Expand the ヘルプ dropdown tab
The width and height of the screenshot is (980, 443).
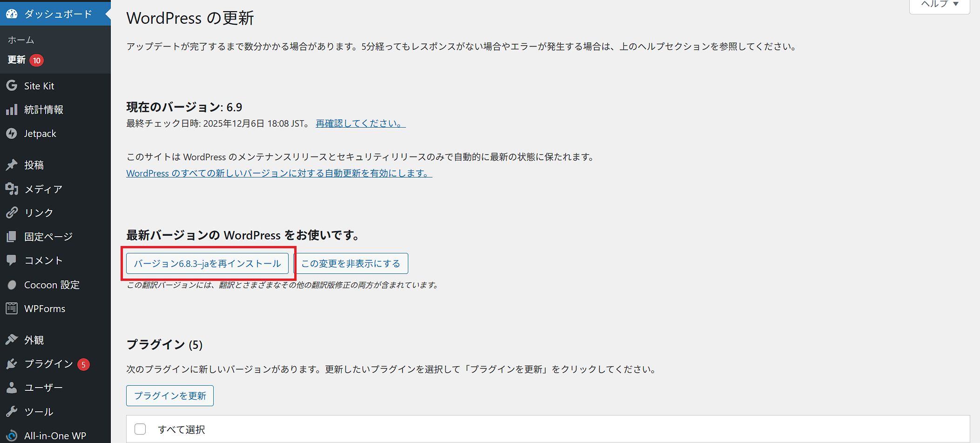tap(939, 4)
